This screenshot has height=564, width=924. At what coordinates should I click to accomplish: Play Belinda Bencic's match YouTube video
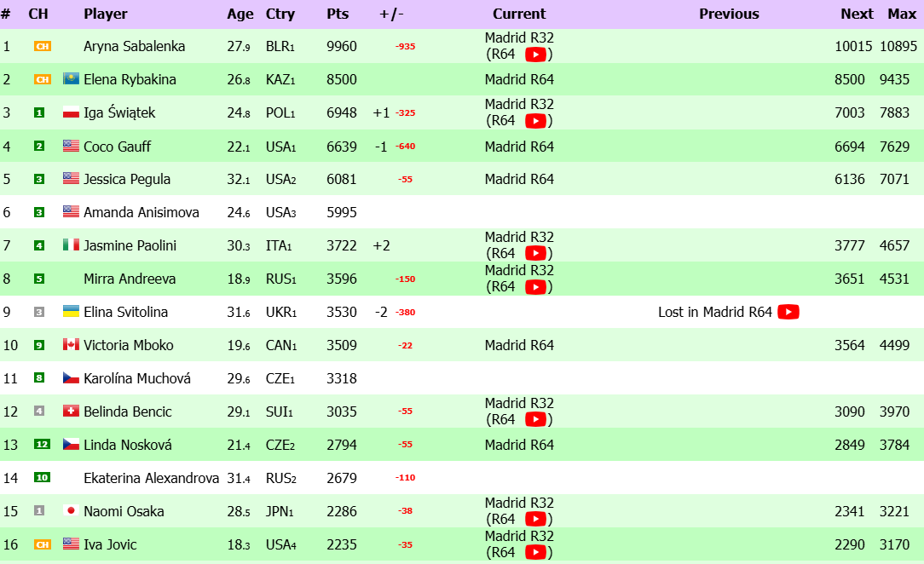(535, 419)
